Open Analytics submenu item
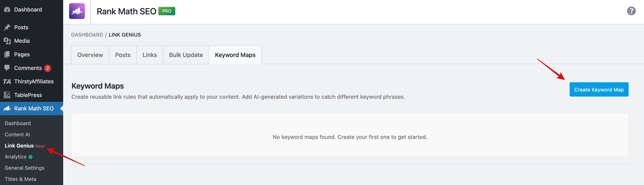The height and width of the screenshot is (185, 644). click(x=16, y=157)
